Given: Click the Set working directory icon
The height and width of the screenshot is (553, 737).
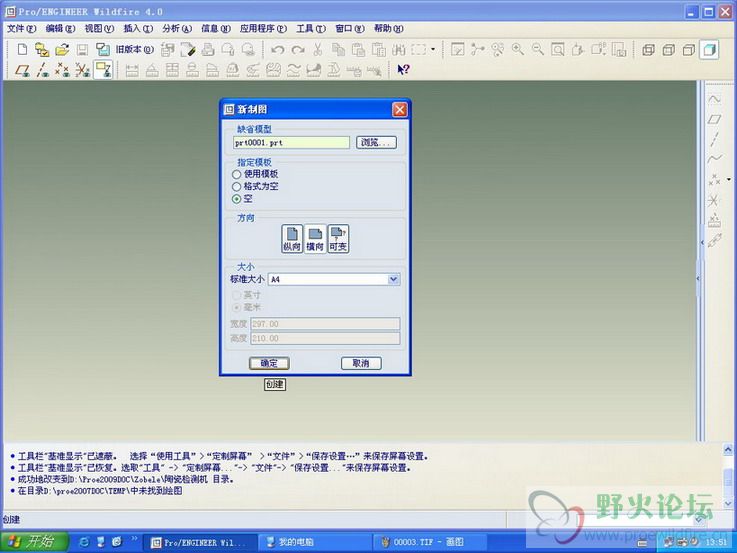Looking at the screenshot, I should pyautogui.click(x=42, y=49).
